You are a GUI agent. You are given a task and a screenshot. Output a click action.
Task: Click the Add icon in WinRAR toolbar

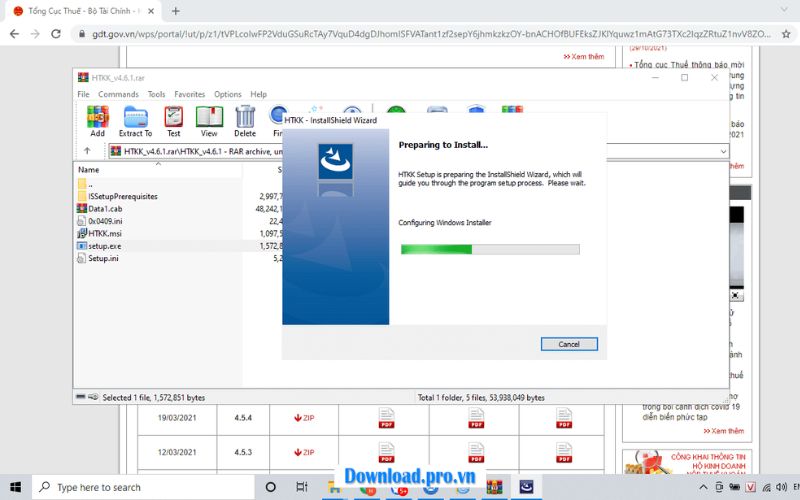[97, 120]
